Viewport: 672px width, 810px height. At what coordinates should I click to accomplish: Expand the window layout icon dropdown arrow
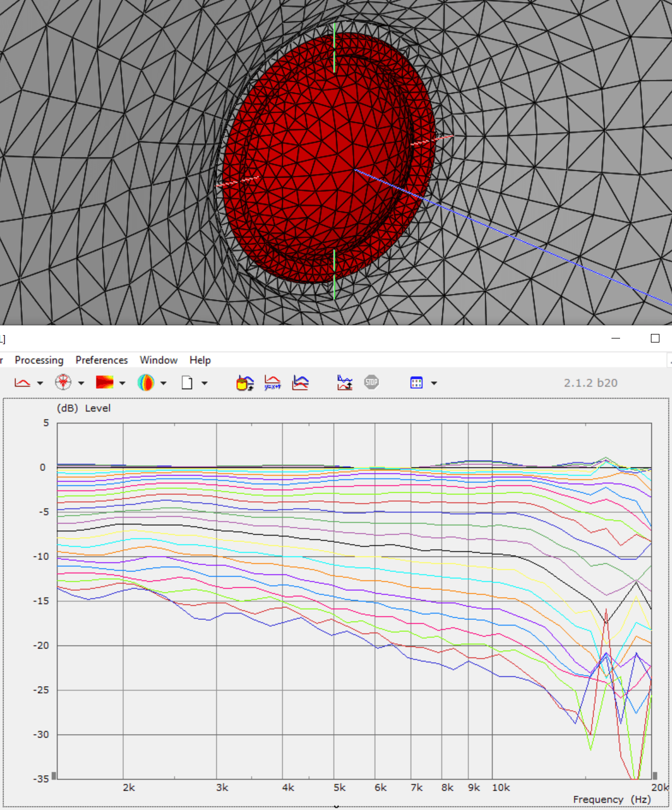click(434, 383)
